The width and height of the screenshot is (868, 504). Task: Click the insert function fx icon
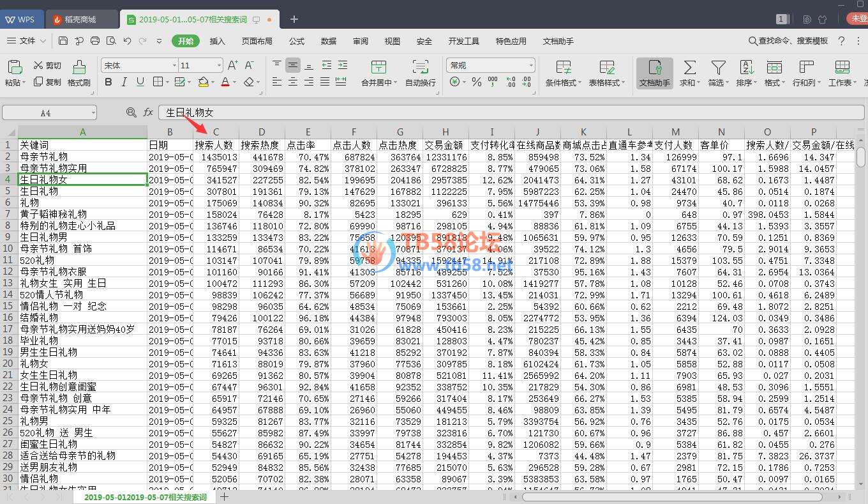click(148, 112)
